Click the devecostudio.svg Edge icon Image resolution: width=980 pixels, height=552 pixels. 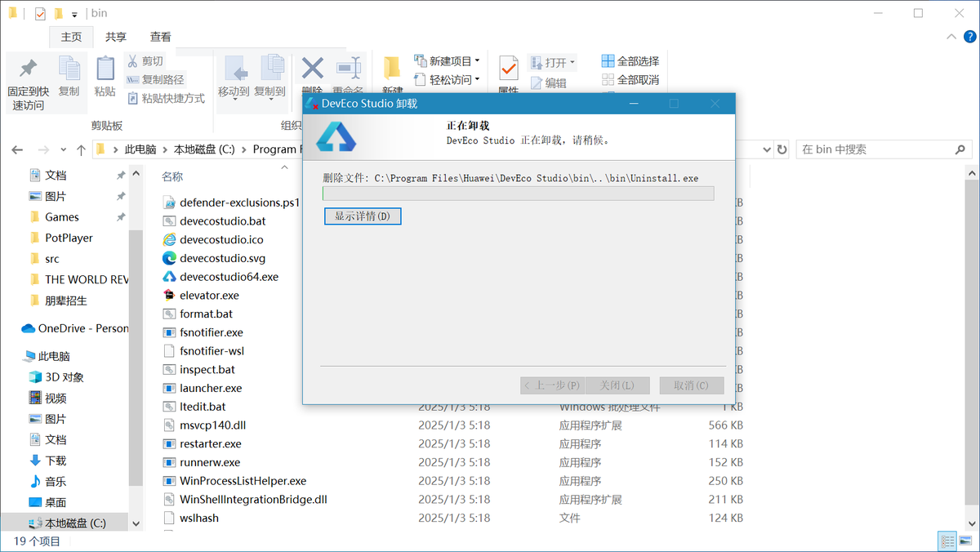tap(169, 258)
